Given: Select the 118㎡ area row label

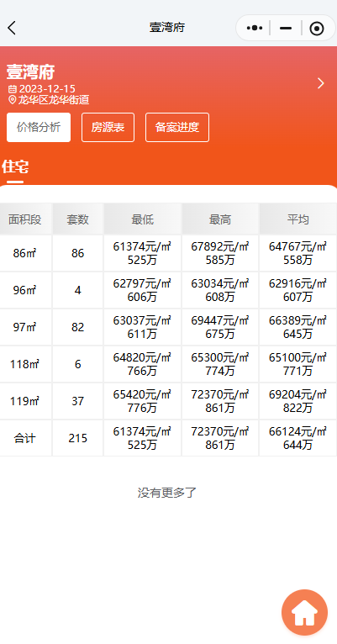Looking at the screenshot, I should point(25,364).
